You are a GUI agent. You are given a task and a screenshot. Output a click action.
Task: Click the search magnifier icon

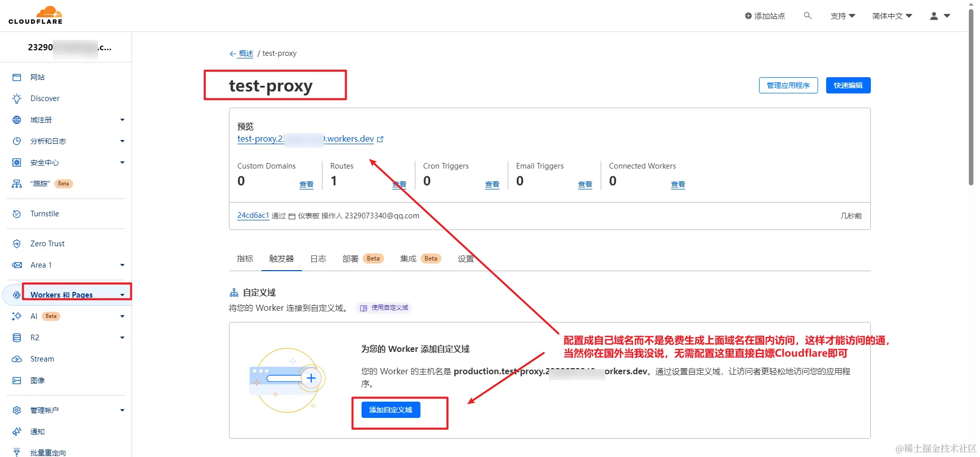point(807,16)
